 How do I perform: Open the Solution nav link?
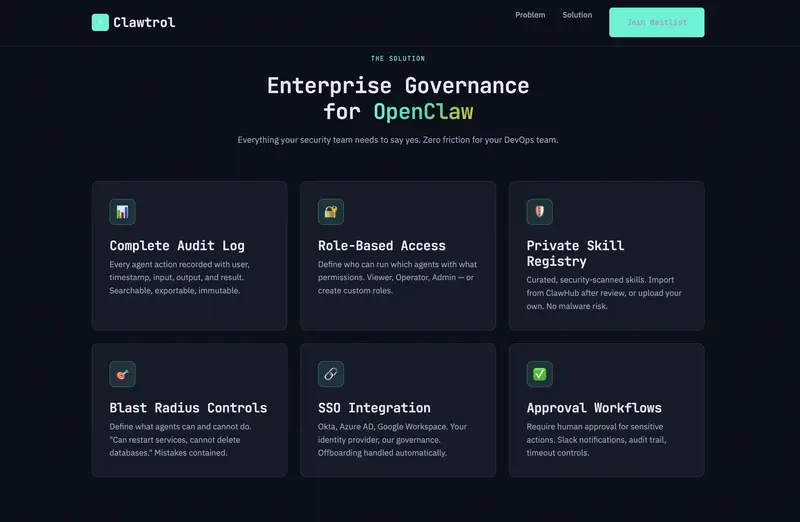tap(577, 15)
